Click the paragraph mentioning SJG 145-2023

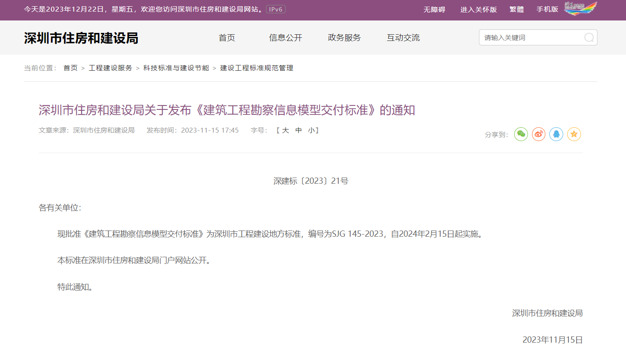(x=270, y=234)
